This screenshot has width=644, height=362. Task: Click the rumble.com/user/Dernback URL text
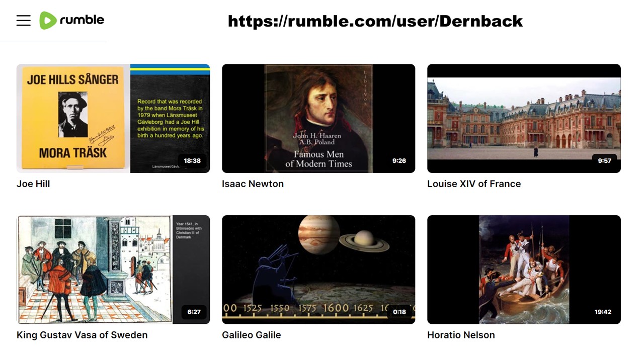(375, 21)
